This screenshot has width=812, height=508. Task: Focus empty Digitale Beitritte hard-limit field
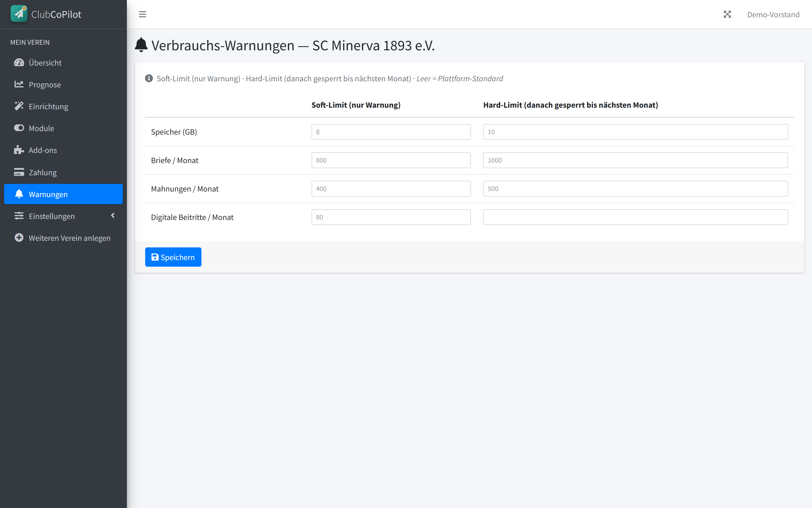635,217
